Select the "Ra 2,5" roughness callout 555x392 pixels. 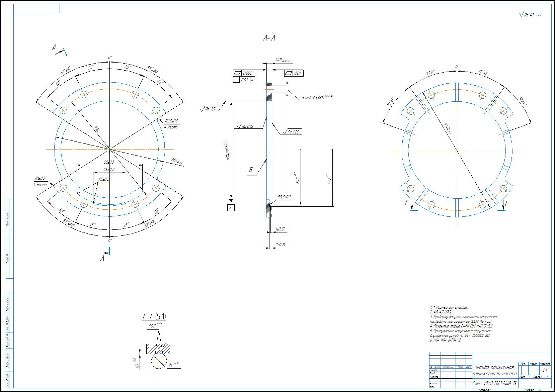(210, 109)
